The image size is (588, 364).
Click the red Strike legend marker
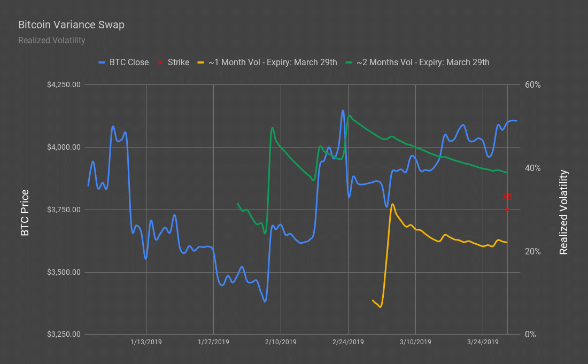coord(160,63)
